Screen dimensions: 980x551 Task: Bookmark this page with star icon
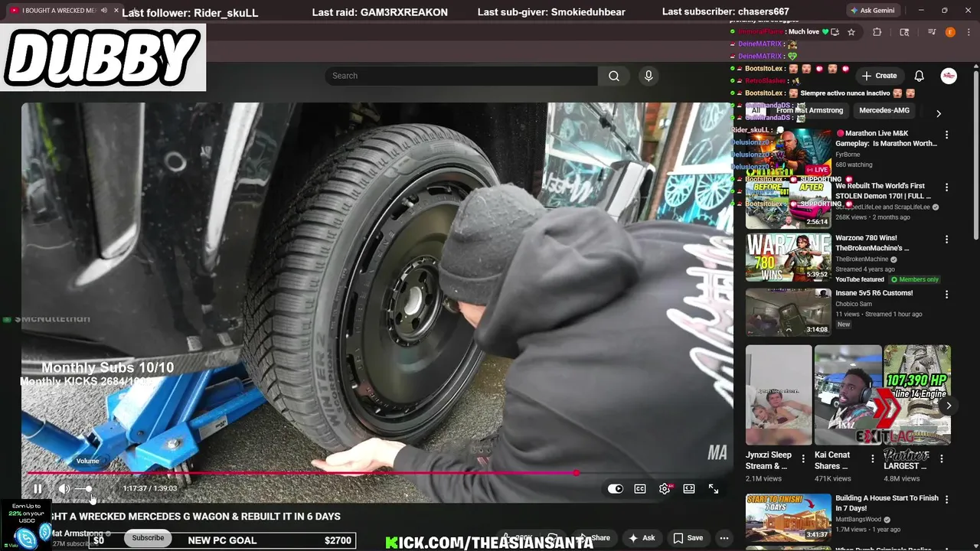(851, 32)
